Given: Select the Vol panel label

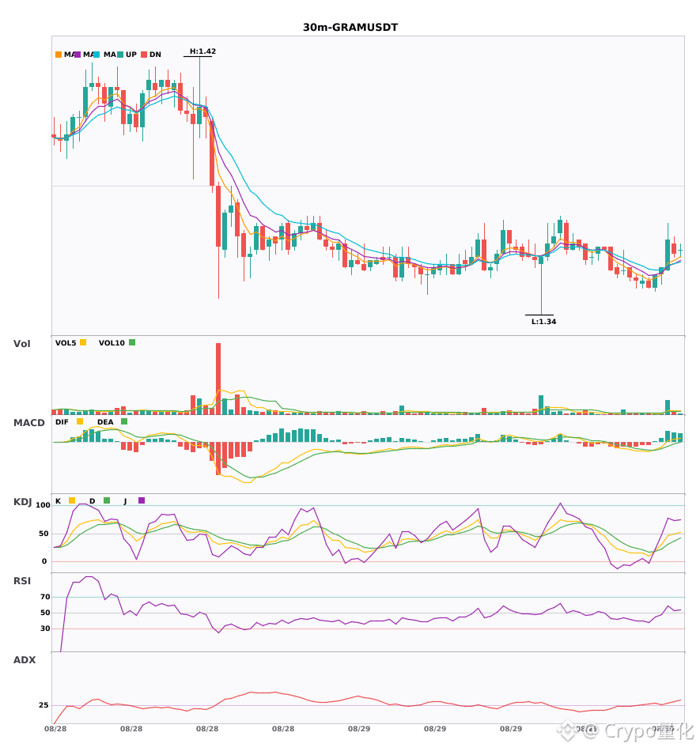Looking at the screenshot, I should coord(21,344).
